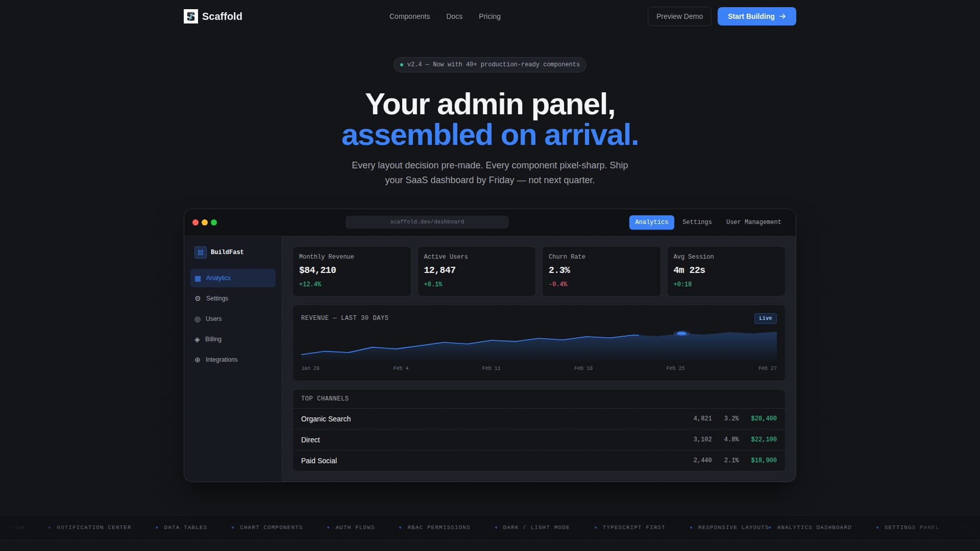Click AUTH FLOWS in the ticker
The image size is (980, 551).
tap(355, 528)
